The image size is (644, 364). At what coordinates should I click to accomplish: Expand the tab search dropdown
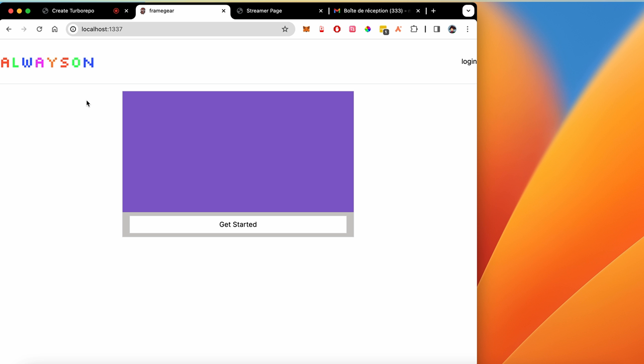pos(468,11)
